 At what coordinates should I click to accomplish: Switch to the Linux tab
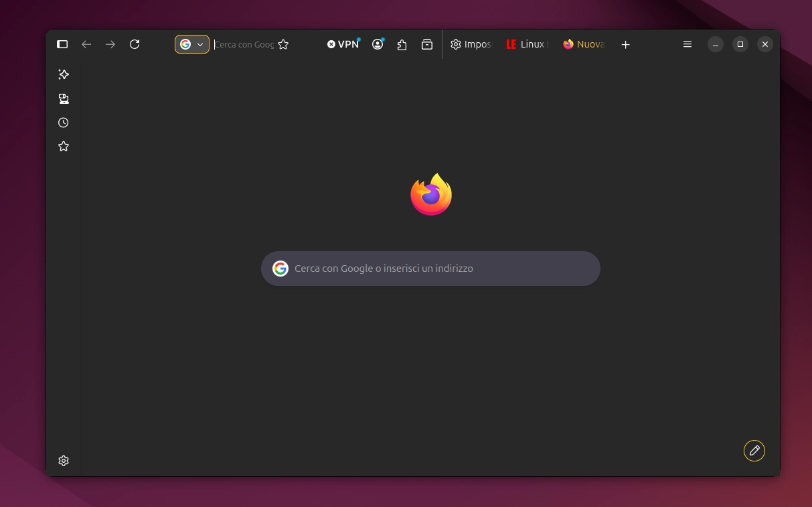[x=527, y=44]
